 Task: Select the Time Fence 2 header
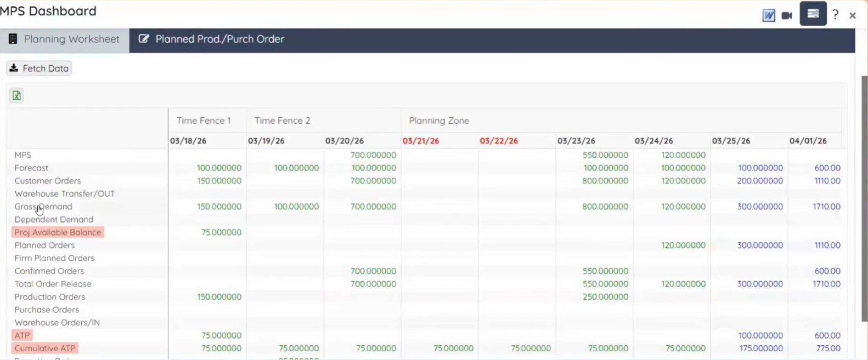pos(282,121)
